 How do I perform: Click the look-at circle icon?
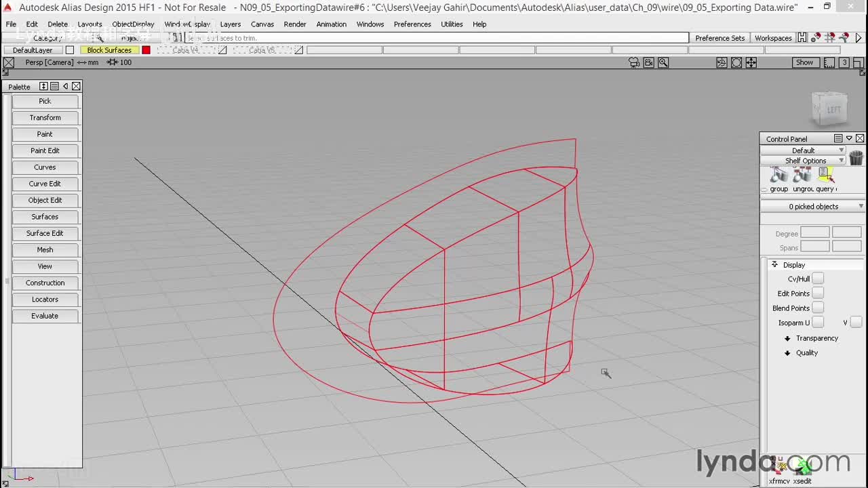[736, 62]
